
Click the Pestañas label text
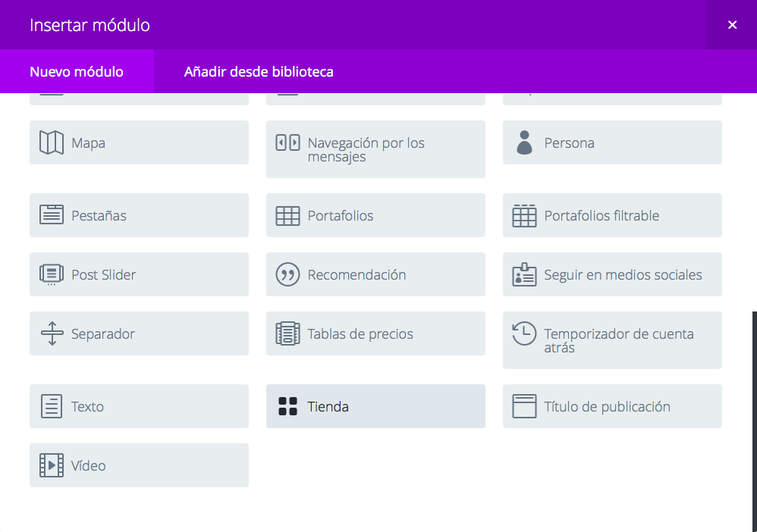99,215
